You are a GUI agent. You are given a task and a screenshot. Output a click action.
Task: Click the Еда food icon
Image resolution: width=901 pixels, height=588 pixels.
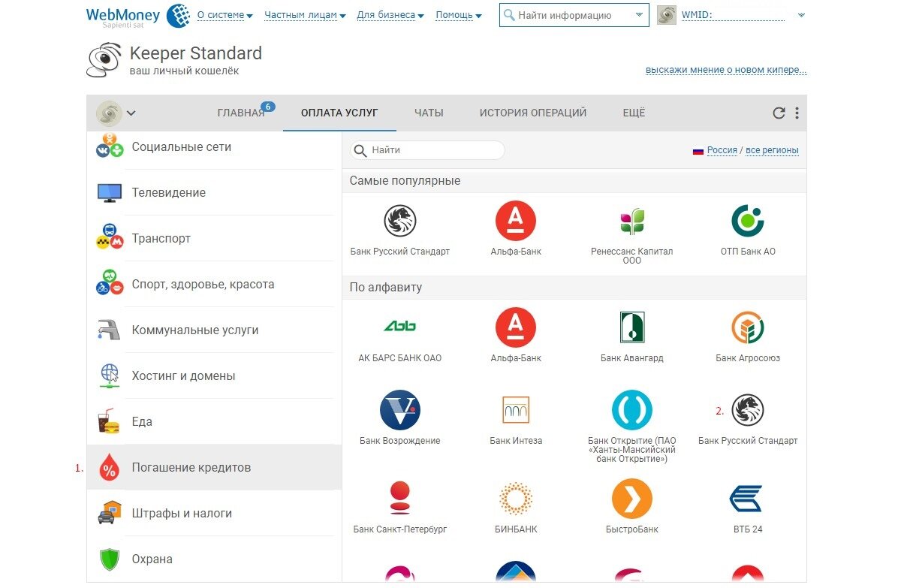(x=110, y=421)
